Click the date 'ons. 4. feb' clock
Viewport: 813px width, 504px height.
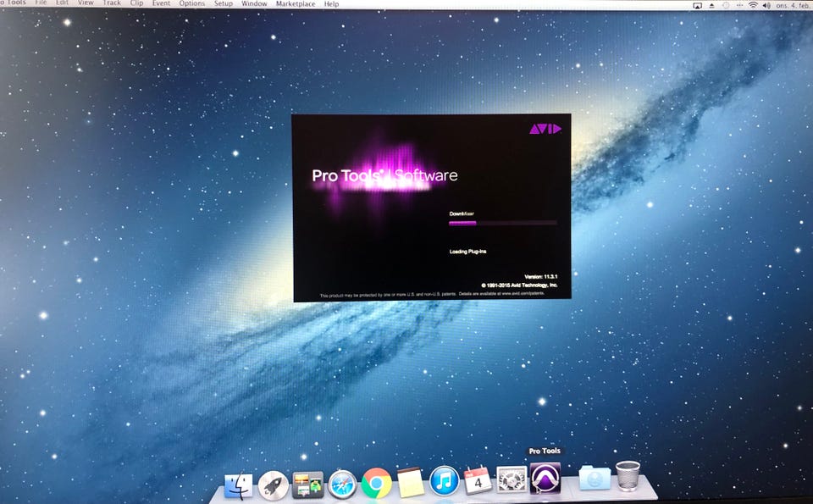(793, 5)
